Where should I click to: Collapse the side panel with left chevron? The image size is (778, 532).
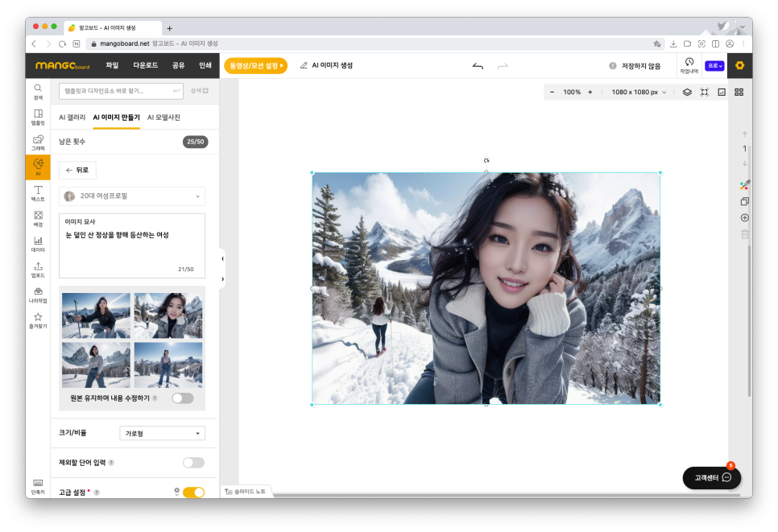click(222, 258)
